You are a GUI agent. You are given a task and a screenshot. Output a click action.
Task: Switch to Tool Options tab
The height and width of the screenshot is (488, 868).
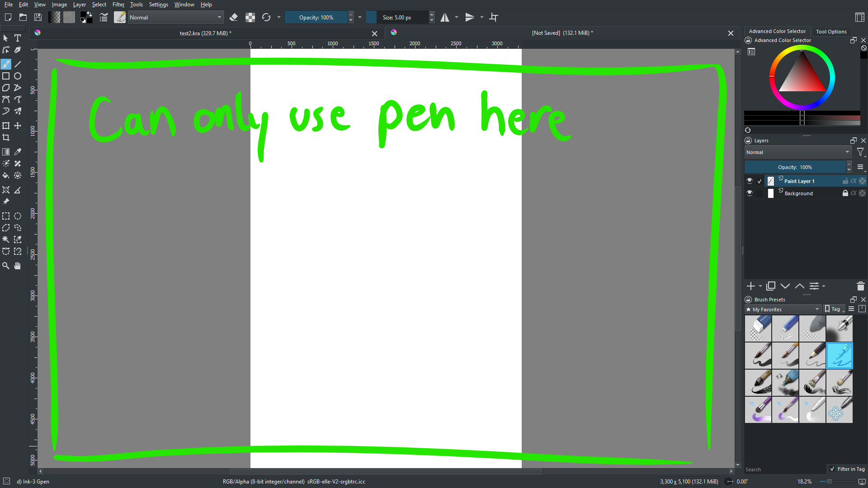pyautogui.click(x=831, y=31)
